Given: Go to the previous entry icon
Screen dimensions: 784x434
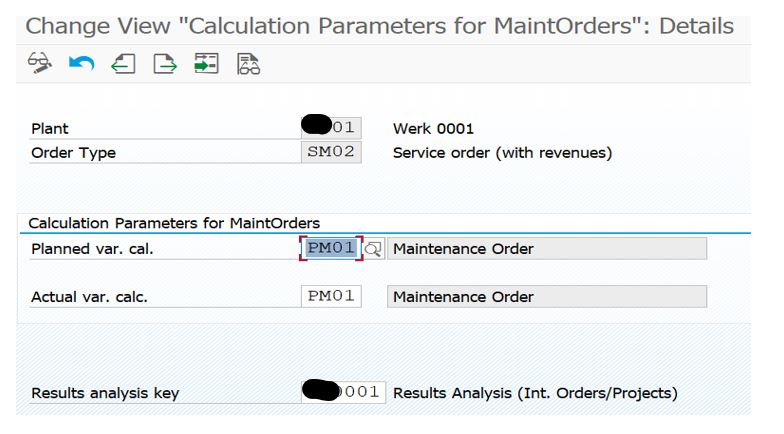Looking at the screenshot, I should click(x=123, y=64).
